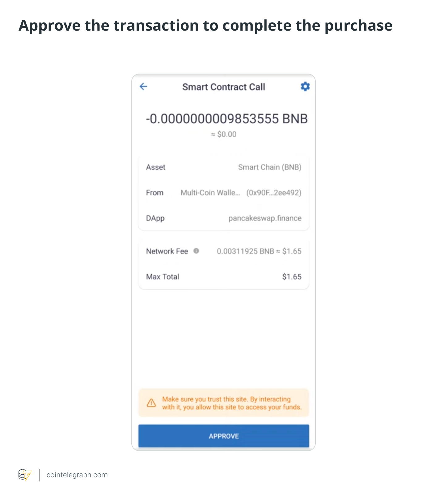Click the trust-this-site warning message
The image size is (448, 500).
point(231,403)
